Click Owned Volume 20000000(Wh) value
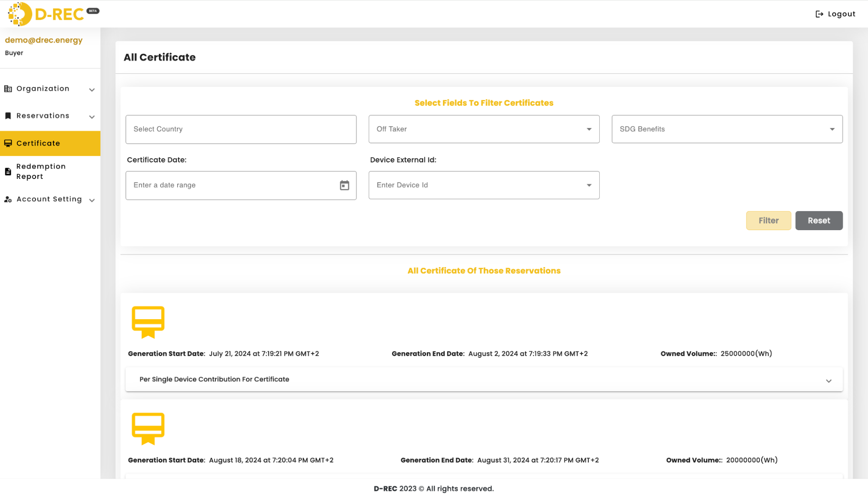The width and height of the screenshot is (868, 499). (x=752, y=460)
